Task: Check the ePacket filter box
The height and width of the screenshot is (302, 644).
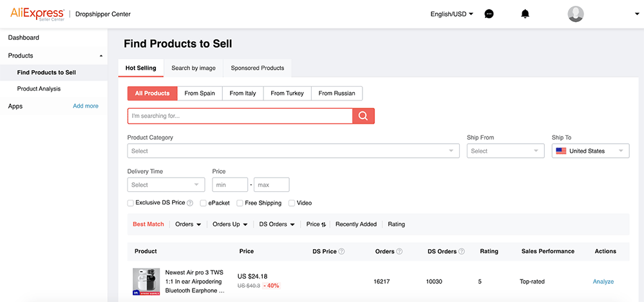Action: point(204,203)
